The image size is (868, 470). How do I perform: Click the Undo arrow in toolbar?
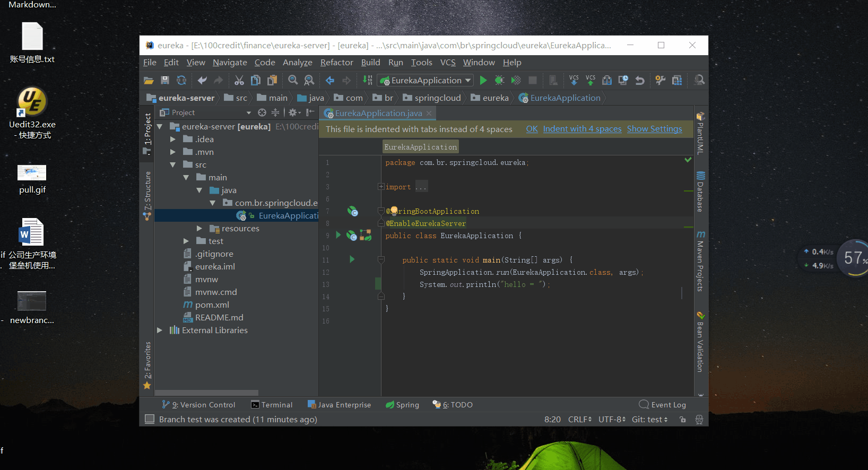(202, 80)
